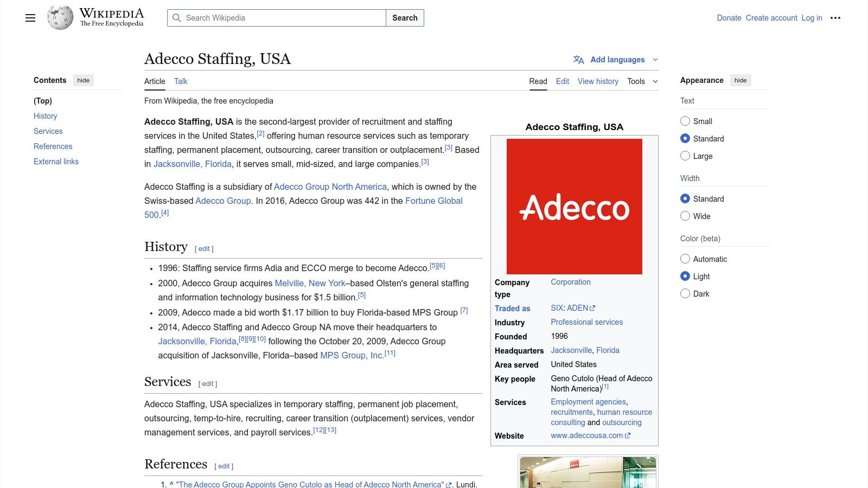Viewport: 868px width, 488px height.
Task: Edit the Services section
Action: click(x=208, y=384)
